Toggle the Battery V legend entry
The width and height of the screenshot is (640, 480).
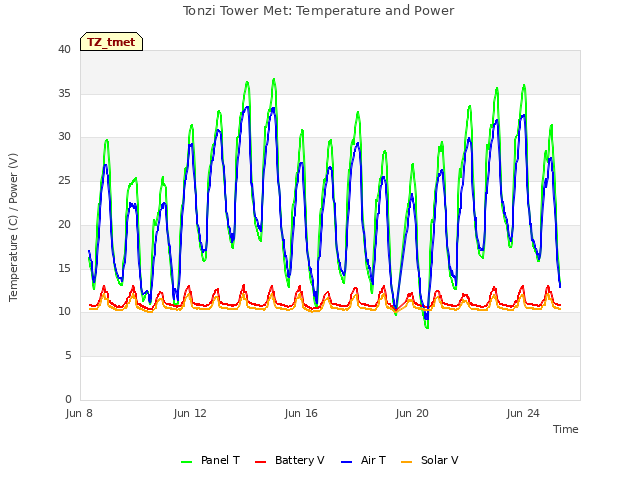pos(289,460)
